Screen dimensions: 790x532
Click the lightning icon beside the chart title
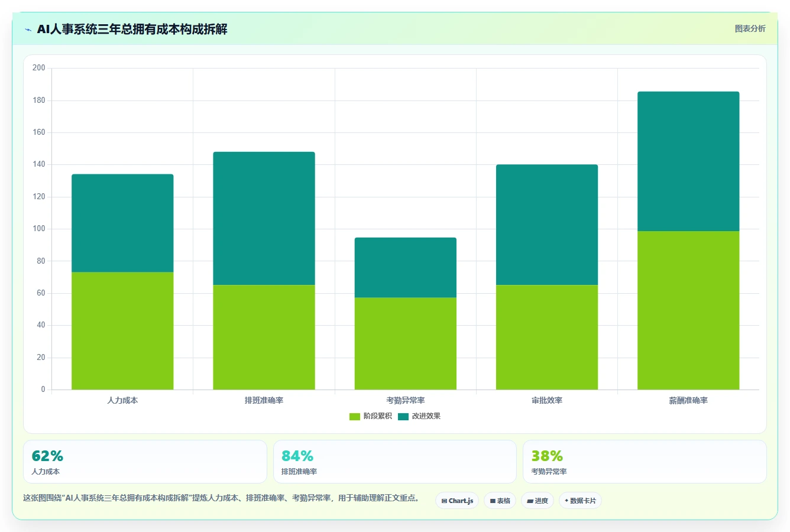[28, 30]
